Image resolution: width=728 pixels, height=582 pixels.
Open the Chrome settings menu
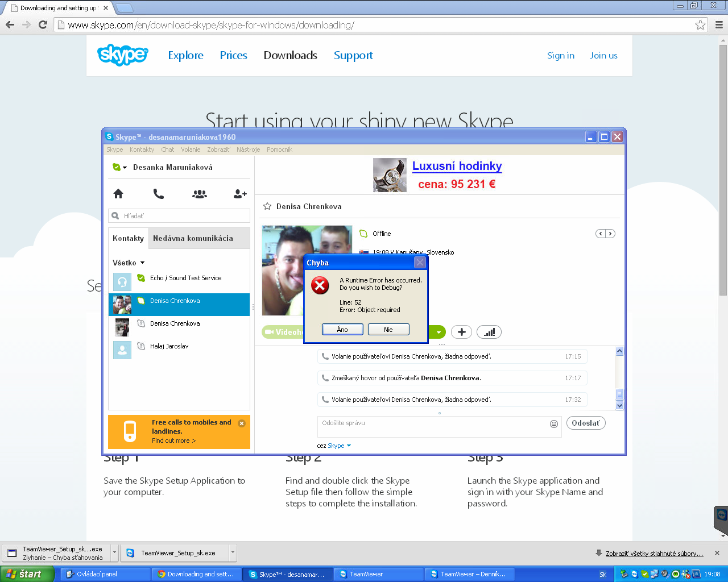coord(719,24)
